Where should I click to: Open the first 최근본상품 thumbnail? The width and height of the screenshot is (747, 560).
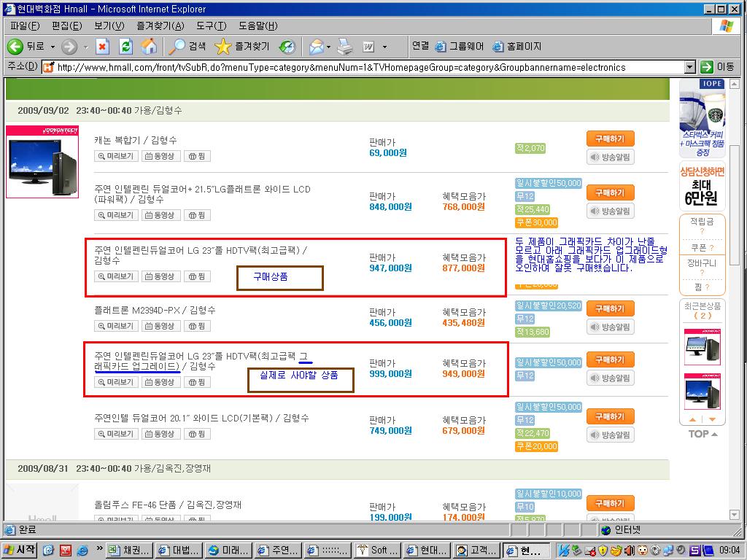703,347
